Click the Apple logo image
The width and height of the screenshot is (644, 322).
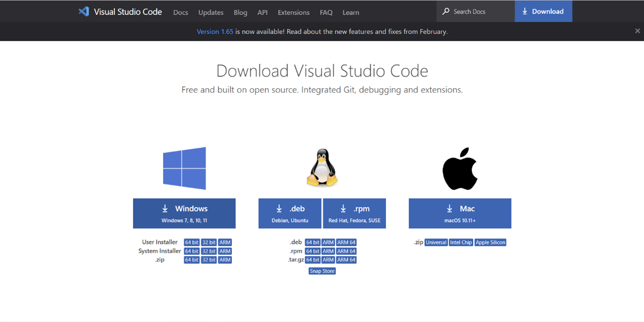460,169
